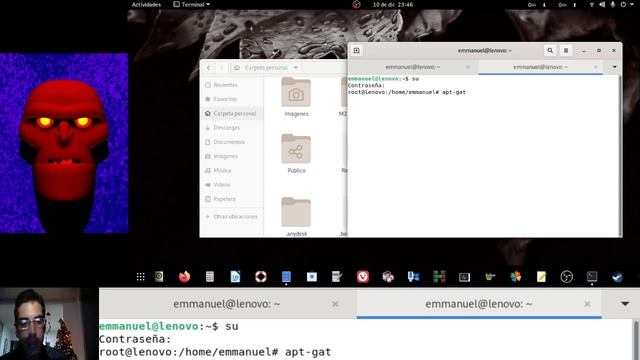640x360 pixels.
Task: Go forward in the Files window
Action: click(x=222, y=68)
